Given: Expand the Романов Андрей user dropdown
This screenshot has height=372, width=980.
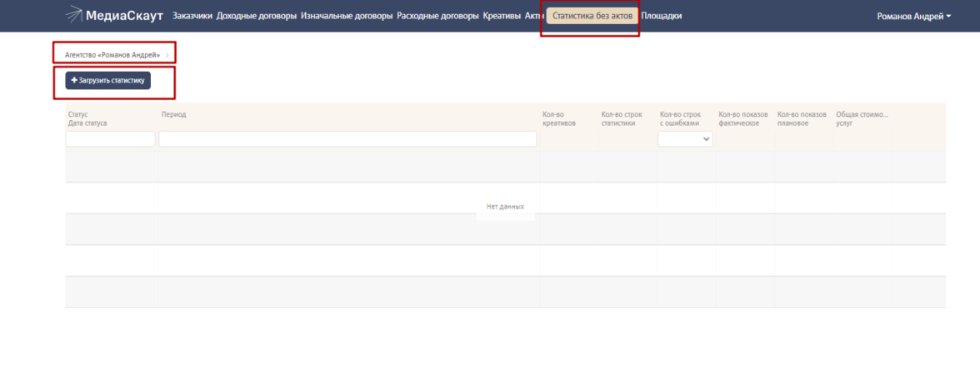Looking at the screenshot, I should tap(913, 17).
